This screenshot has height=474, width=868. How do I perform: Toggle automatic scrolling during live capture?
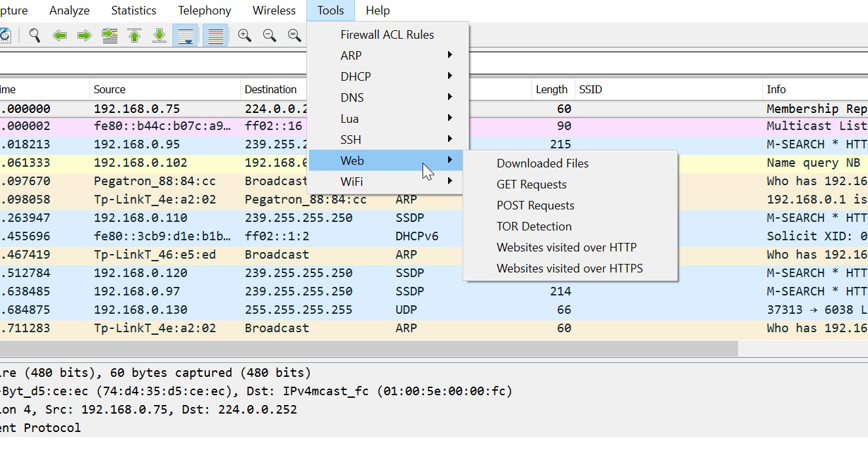pos(186,35)
